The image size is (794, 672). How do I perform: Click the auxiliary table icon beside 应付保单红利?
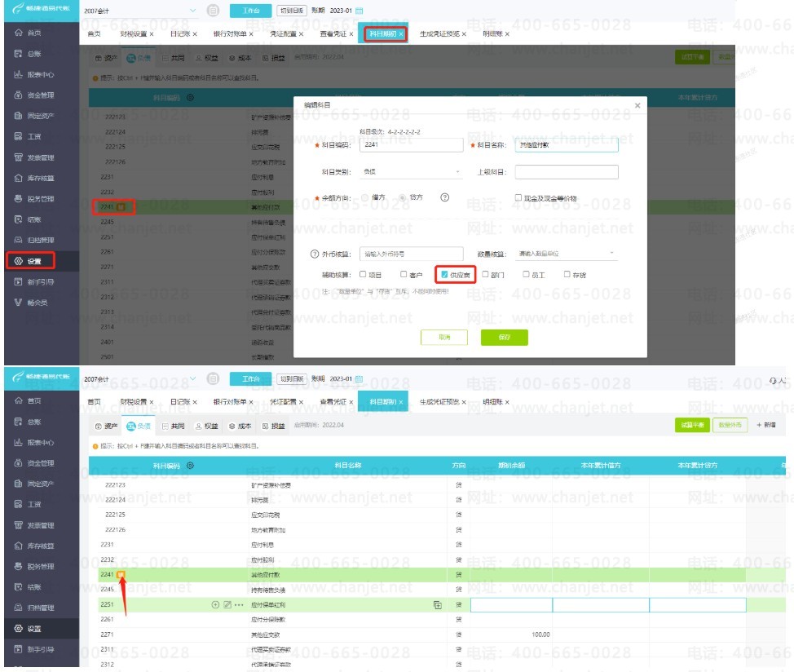(438, 604)
